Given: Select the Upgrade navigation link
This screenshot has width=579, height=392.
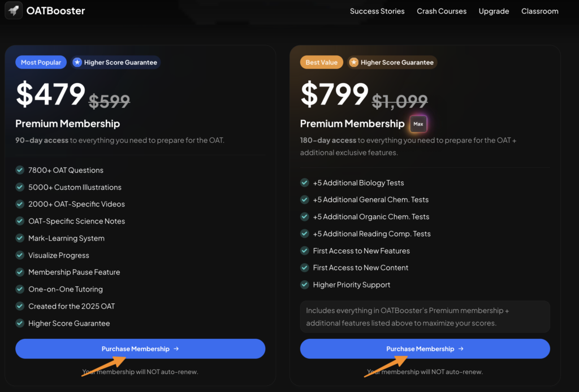Looking at the screenshot, I should 494,11.
